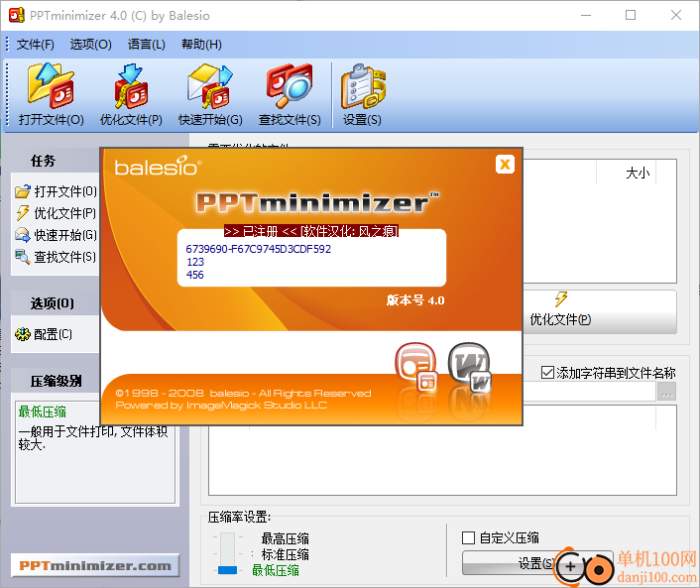The image size is (700, 588).
Task: Click the output path input field
Action: [589, 392]
